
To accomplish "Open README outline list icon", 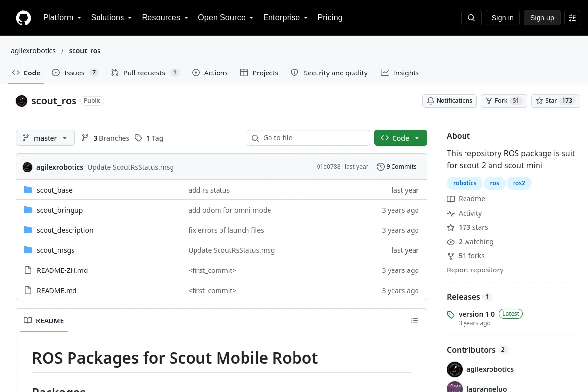I will pos(415,321).
